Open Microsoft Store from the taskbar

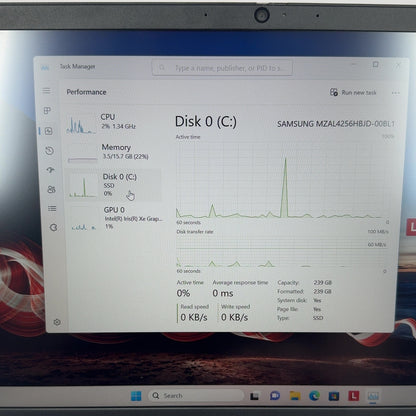point(334,396)
